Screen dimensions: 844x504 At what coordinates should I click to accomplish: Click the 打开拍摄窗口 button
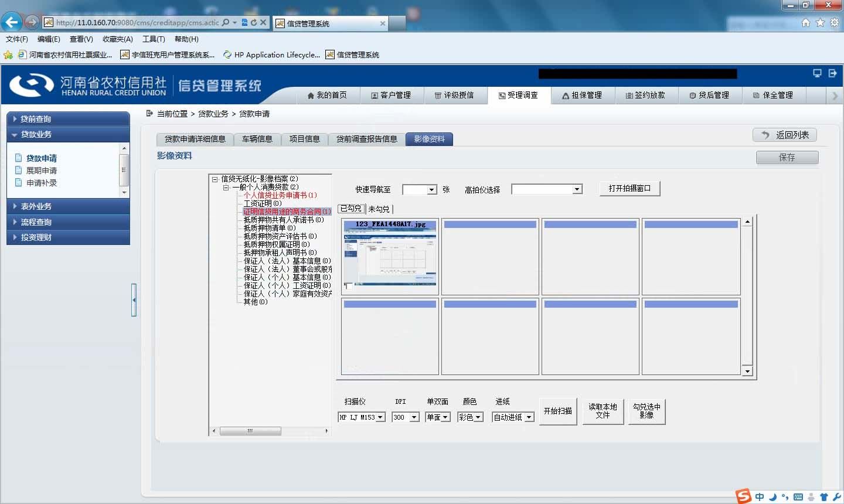pos(630,189)
